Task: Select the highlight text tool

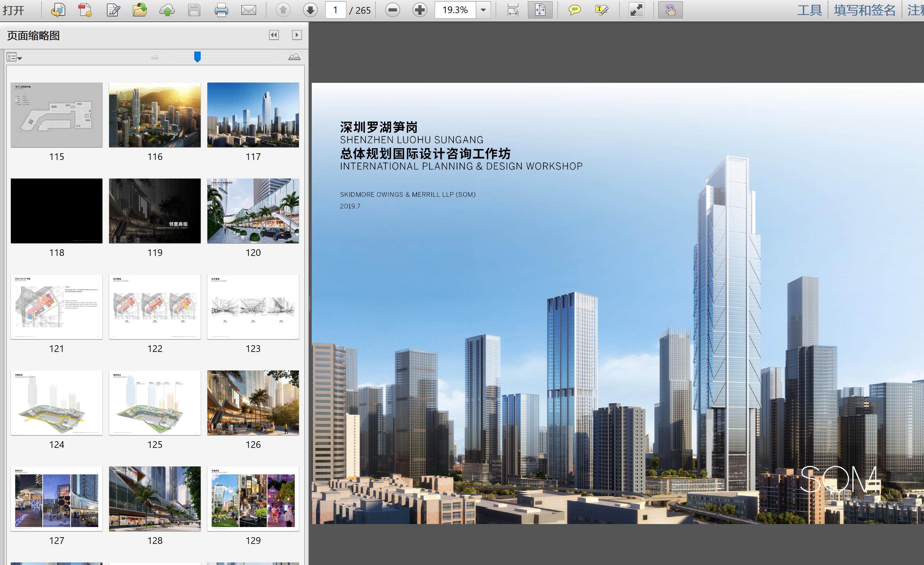Action: tap(601, 10)
